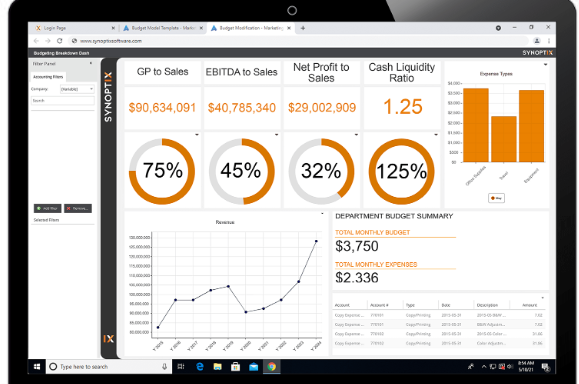Screen dimensions: 579x384
Task: Close the Budget Model Template tab
Action: (x=201, y=28)
